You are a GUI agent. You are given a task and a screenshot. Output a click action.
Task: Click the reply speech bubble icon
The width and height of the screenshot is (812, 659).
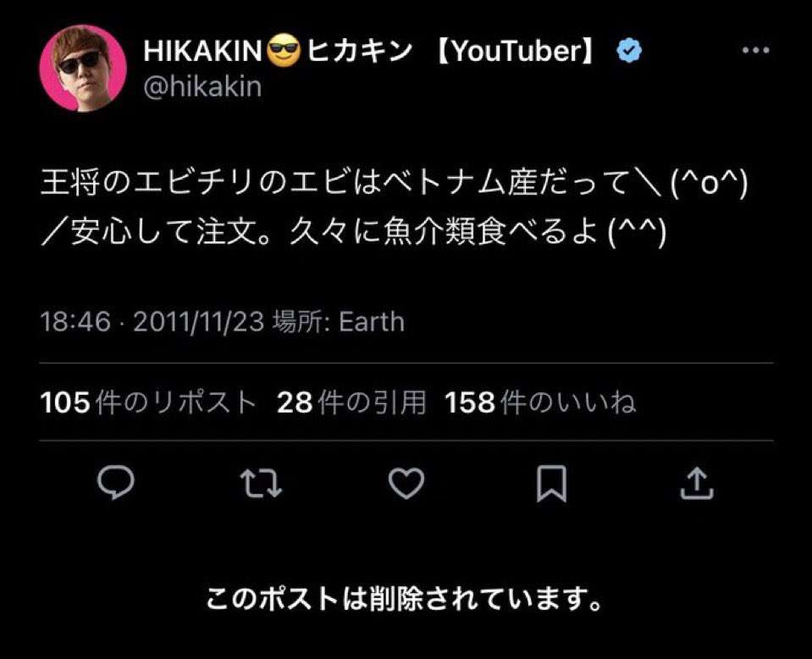point(113,485)
